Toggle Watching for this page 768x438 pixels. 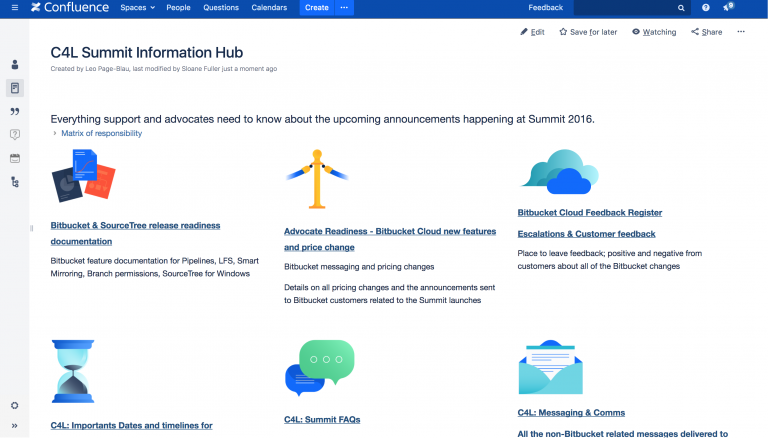click(x=654, y=32)
